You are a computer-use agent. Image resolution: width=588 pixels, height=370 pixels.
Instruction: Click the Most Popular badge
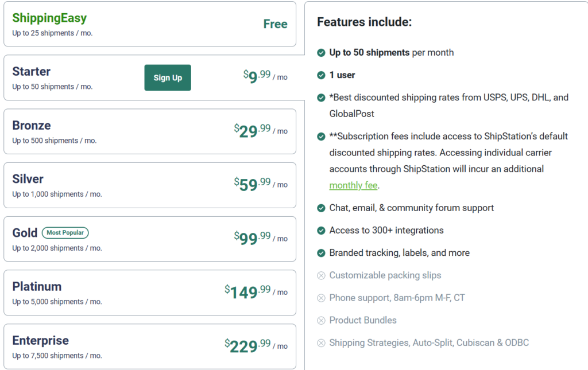point(65,233)
